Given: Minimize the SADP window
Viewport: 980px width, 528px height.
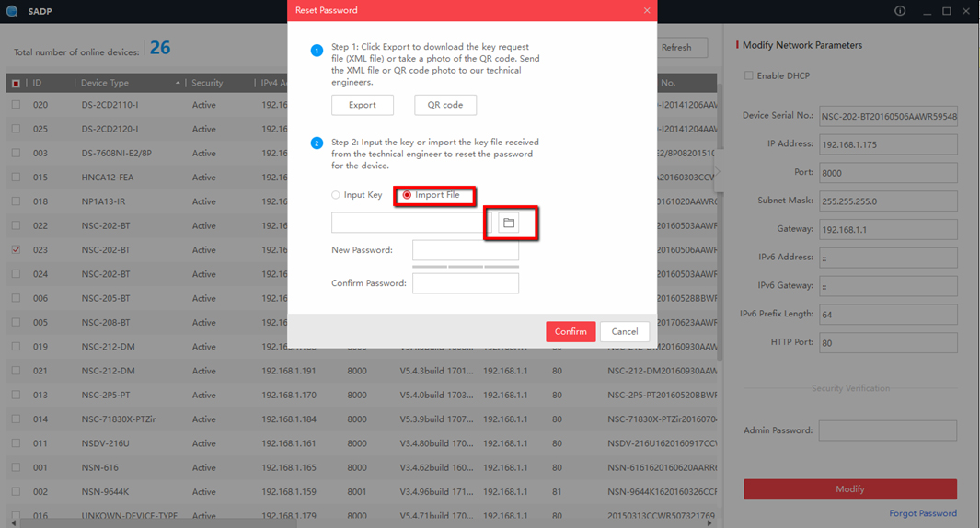Looking at the screenshot, I should click(x=925, y=11).
